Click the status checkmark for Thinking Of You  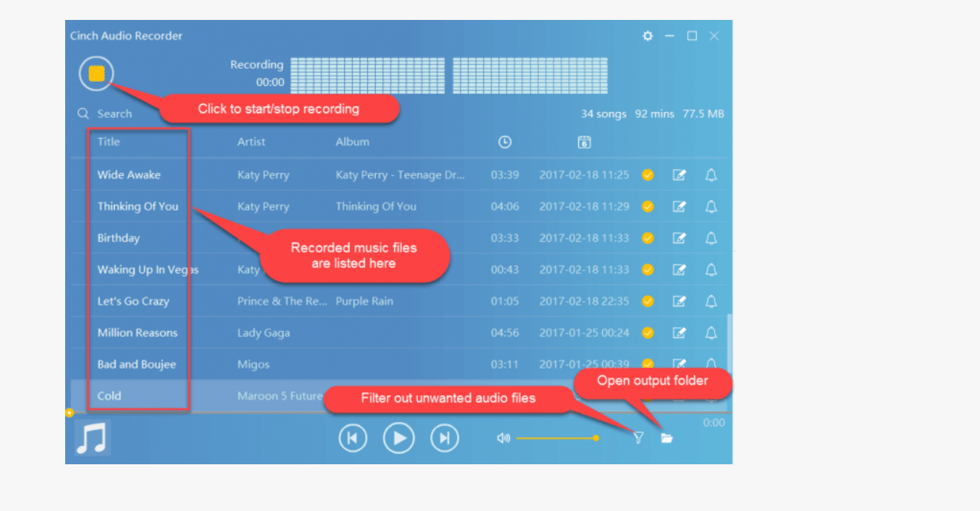(x=648, y=206)
